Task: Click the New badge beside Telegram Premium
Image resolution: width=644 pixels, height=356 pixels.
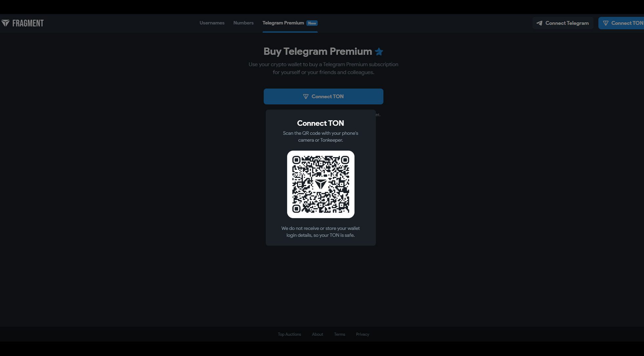Action: click(312, 23)
